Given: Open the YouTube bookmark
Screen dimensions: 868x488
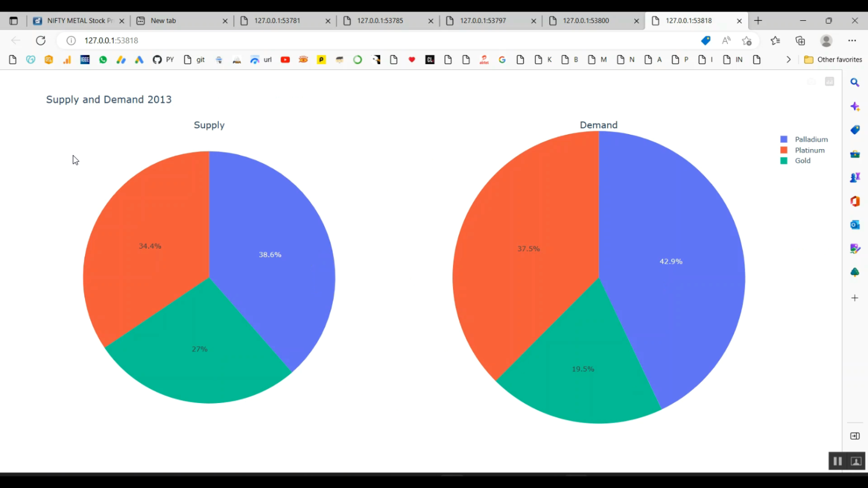Looking at the screenshot, I should click(285, 60).
